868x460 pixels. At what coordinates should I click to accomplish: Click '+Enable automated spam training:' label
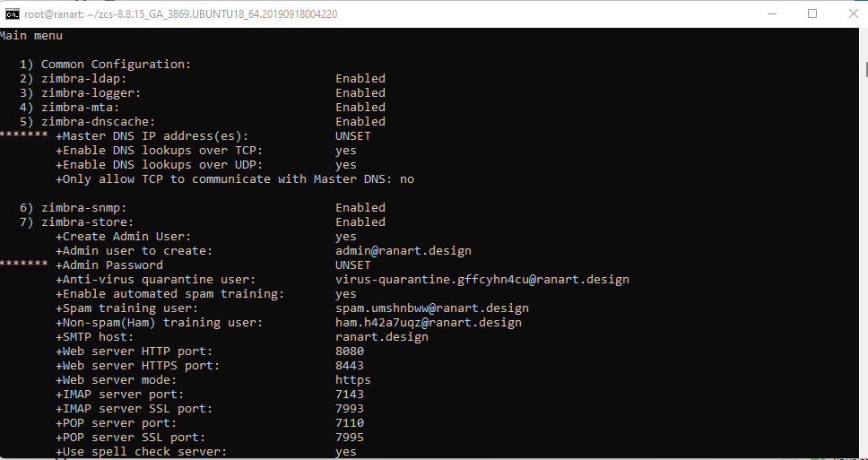pyautogui.click(x=170, y=294)
